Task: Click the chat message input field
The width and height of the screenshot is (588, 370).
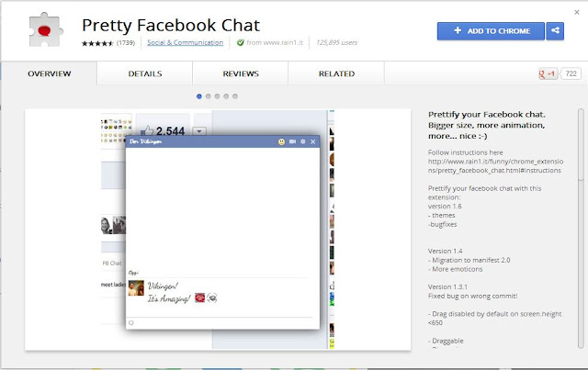Action: [223, 323]
